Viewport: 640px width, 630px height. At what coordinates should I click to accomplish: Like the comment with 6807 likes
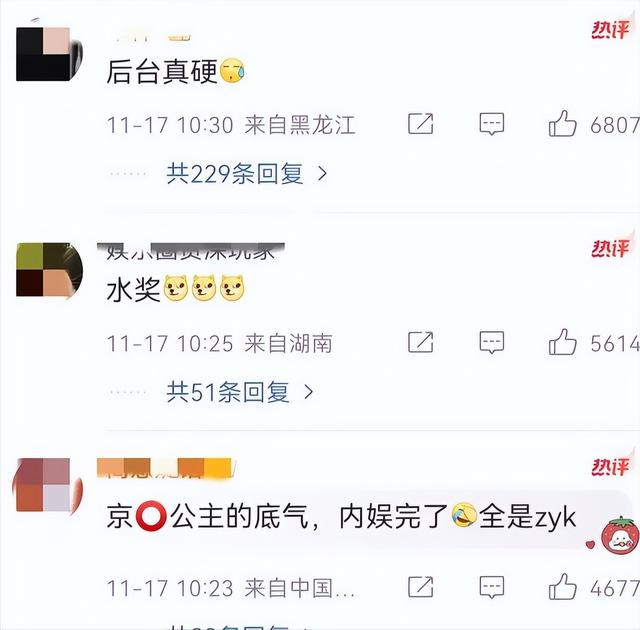(562, 123)
